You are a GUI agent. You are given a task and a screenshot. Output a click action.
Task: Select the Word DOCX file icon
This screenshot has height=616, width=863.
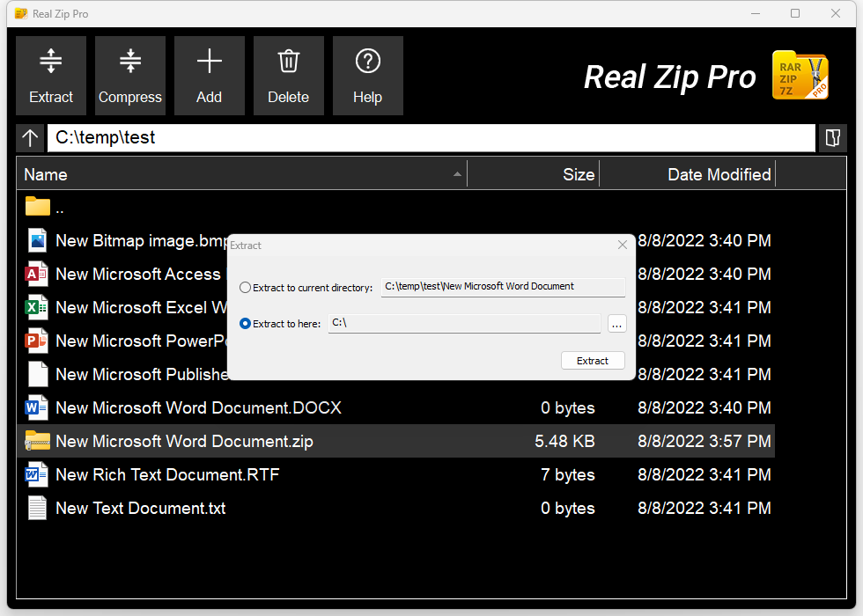coord(37,407)
